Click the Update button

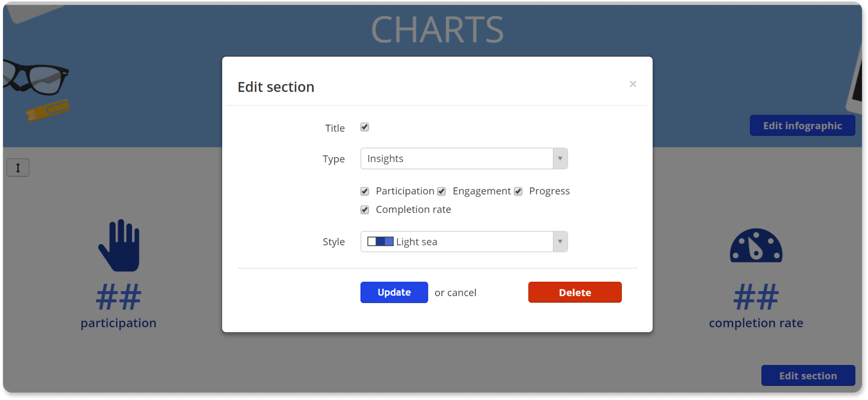point(394,292)
